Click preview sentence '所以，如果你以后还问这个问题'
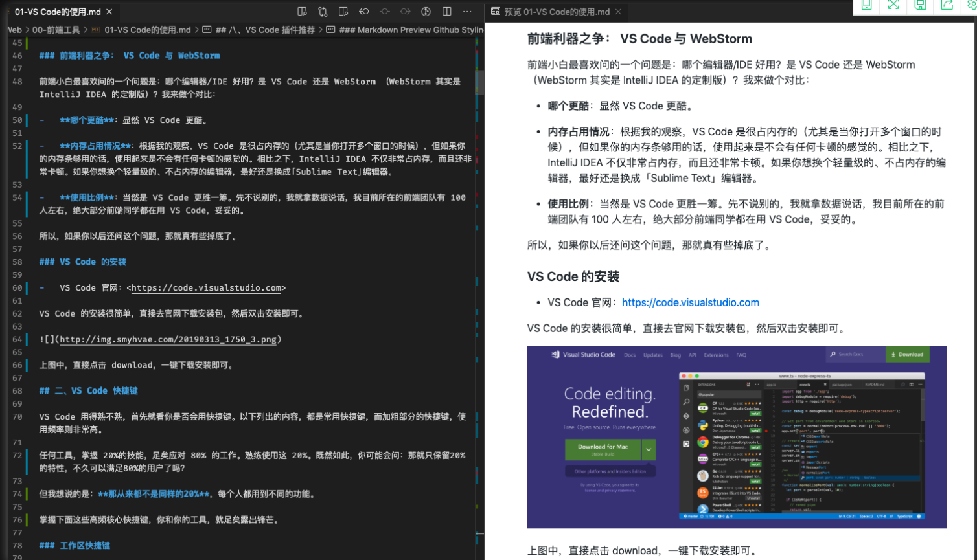This screenshot has width=977, height=560. point(649,245)
